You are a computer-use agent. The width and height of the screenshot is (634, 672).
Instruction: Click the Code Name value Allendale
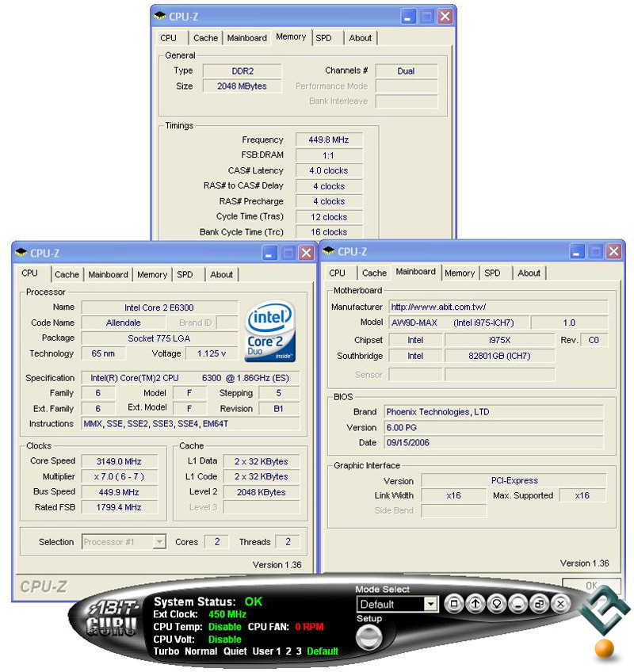[124, 323]
